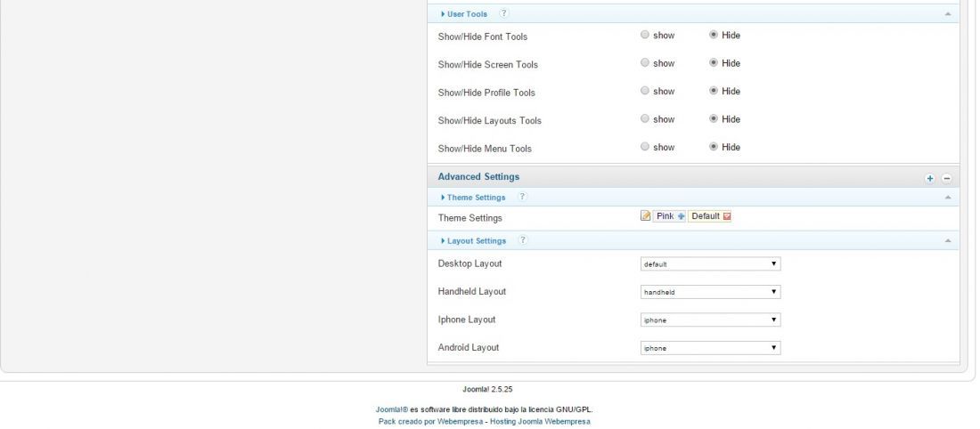This screenshot has width=980, height=429.
Task: Open the help icon next to Theme Settings
Action: (522, 197)
